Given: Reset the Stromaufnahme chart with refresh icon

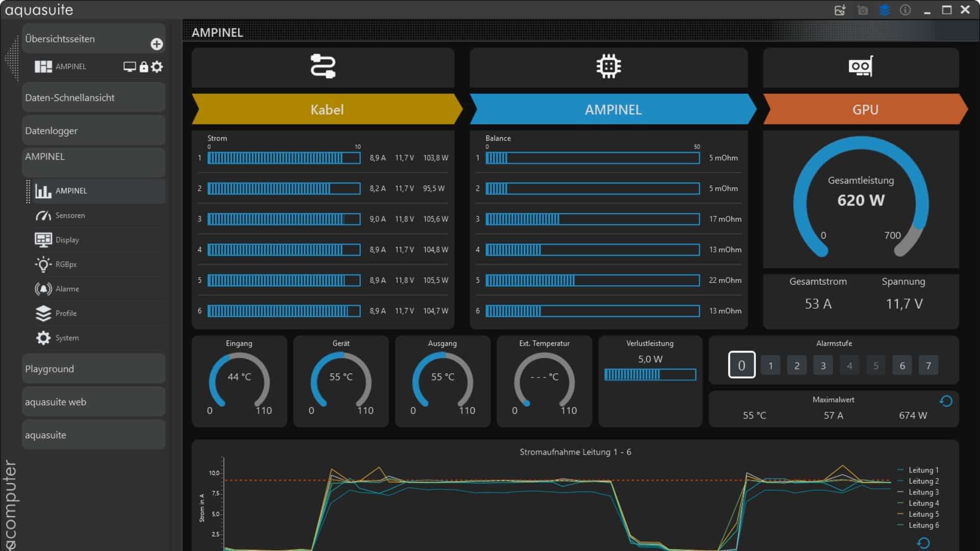Looking at the screenshot, I should (923, 543).
